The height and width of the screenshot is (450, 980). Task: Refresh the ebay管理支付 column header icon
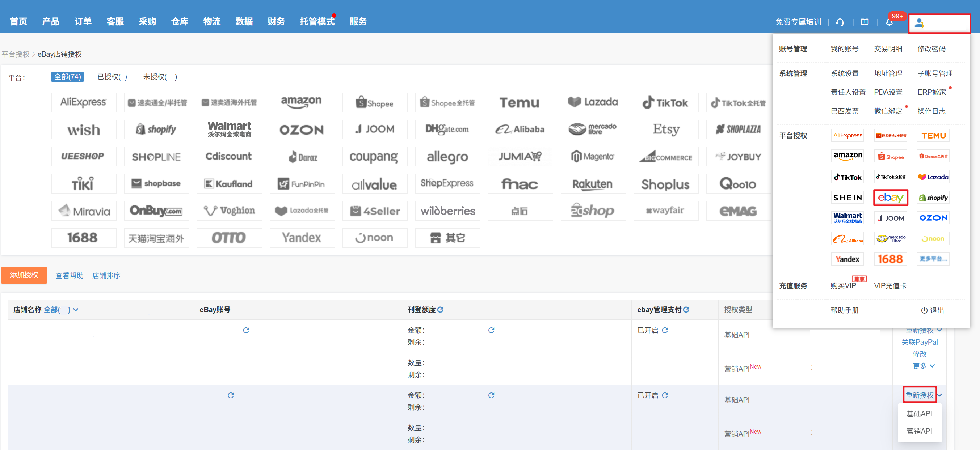tap(686, 310)
